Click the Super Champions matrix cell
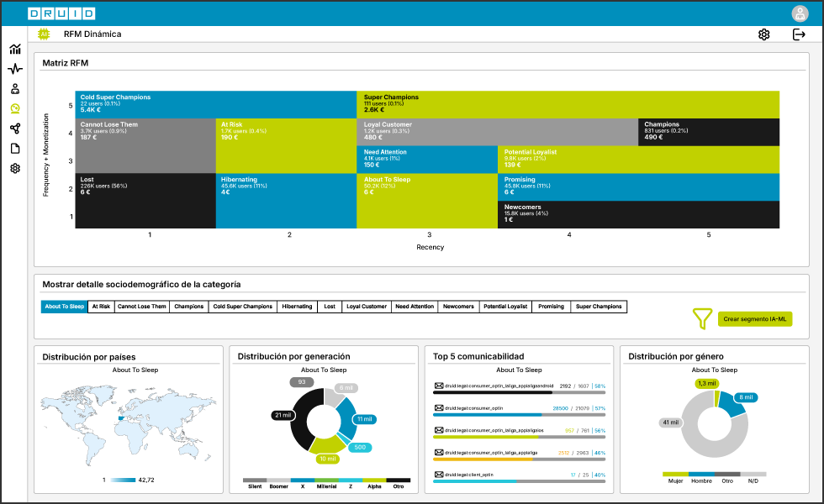The width and height of the screenshot is (824, 504). pos(568,104)
